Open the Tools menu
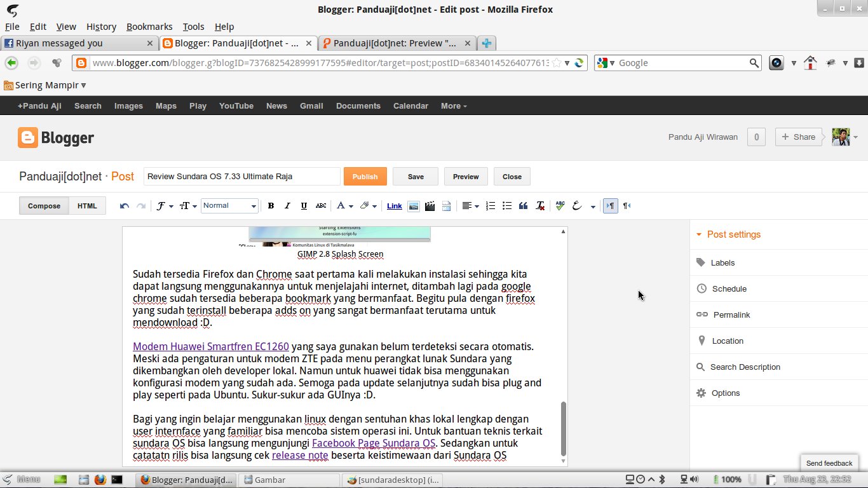868x488 pixels. pyautogui.click(x=193, y=27)
